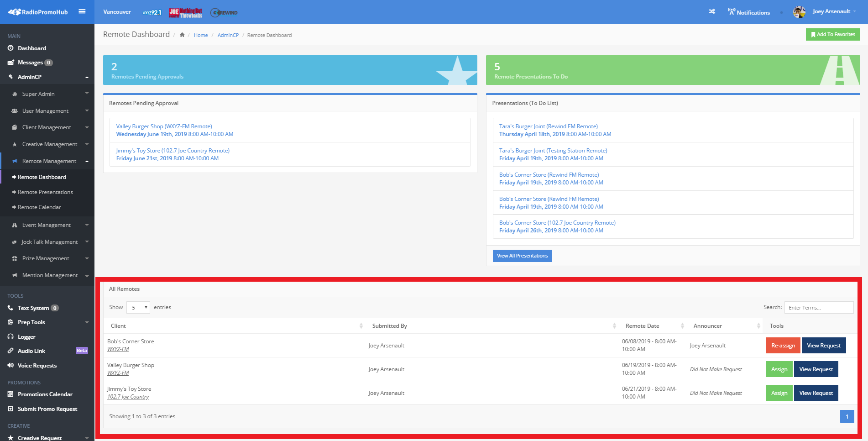Open the show entries count dropdown

(x=138, y=307)
